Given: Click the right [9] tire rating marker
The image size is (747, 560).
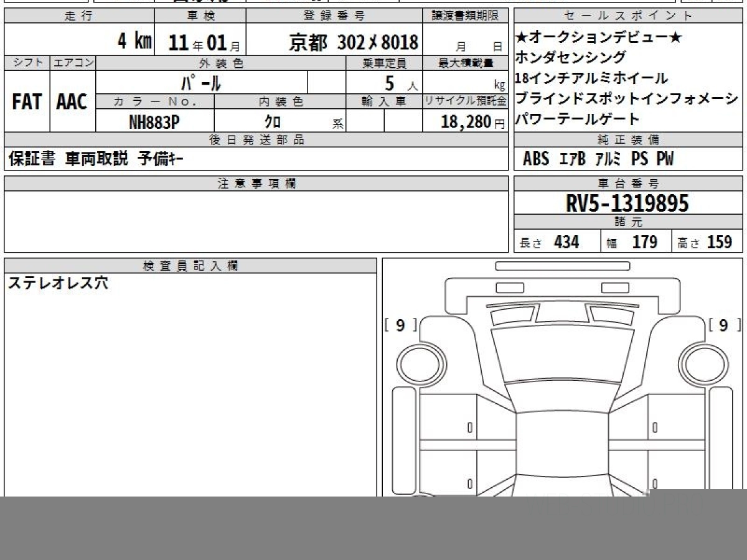Looking at the screenshot, I should pyautogui.click(x=723, y=325).
